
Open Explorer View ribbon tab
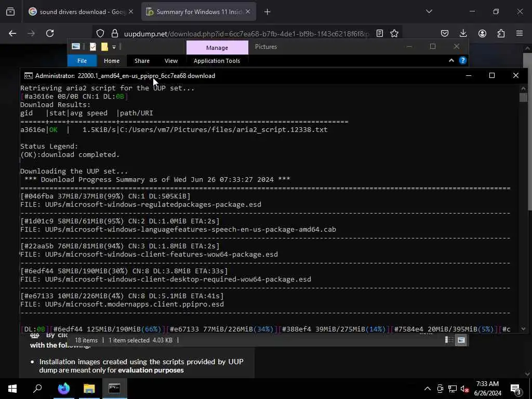pos(171,61)
